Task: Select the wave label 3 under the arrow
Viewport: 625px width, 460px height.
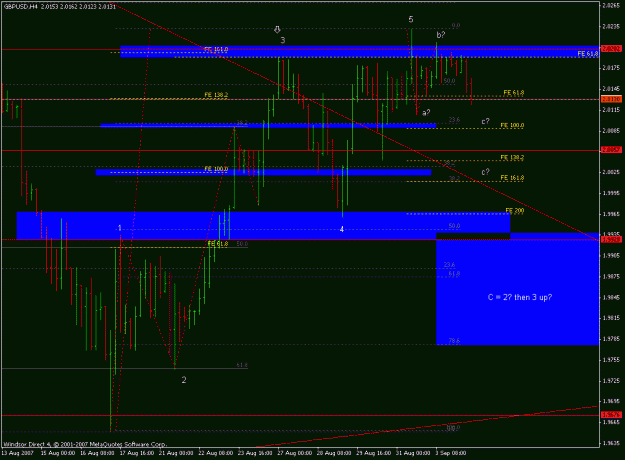Action: coord(283,40)
